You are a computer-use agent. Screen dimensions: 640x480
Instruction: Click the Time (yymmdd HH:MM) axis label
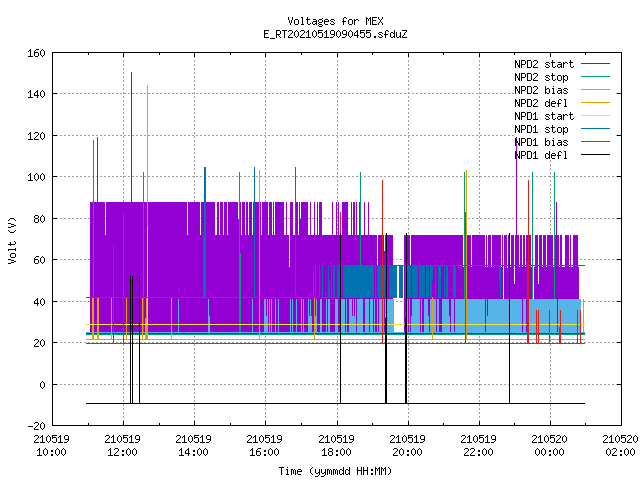tap(335, 471)
